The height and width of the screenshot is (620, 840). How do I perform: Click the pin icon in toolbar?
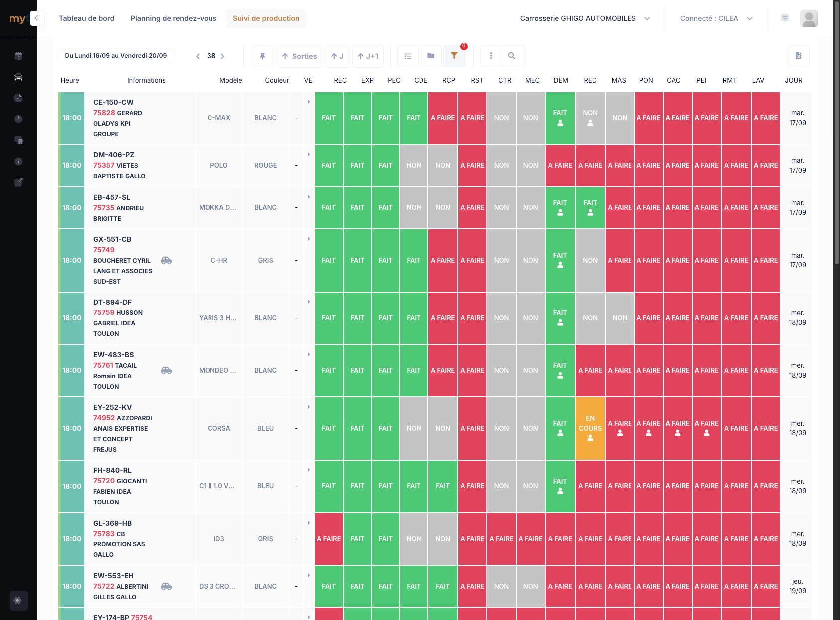click(262, 56)
